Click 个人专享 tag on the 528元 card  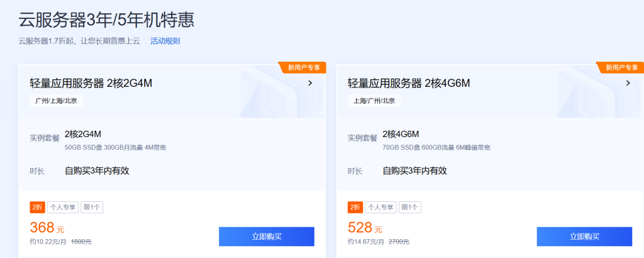[x=380, y=208]
